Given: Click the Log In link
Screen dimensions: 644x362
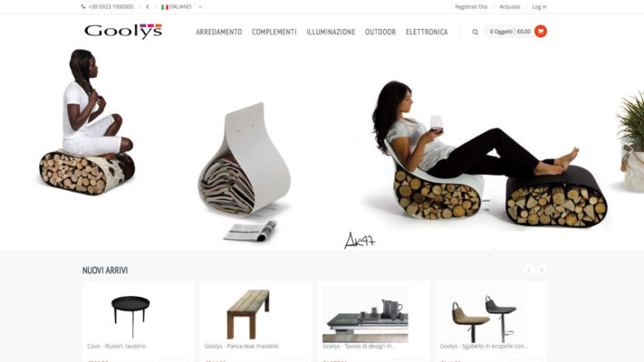Looking at the screenshot, I should [x=539, y=7].
